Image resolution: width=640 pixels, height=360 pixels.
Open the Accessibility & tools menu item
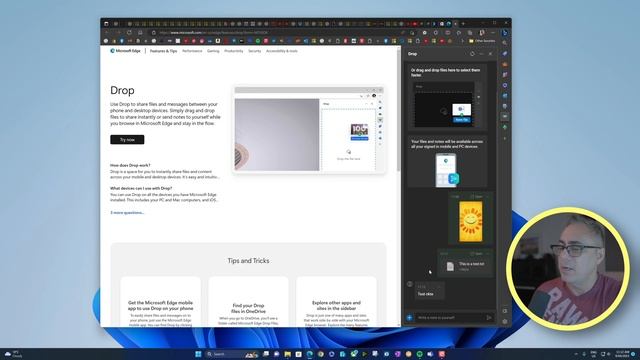click(282, 51)
